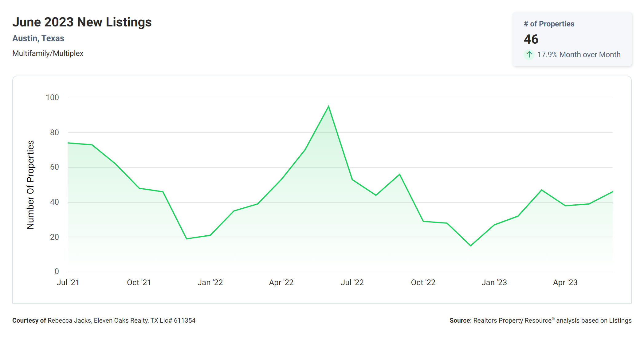Click the Jan '22 x-axis label

tap(210, 282)
